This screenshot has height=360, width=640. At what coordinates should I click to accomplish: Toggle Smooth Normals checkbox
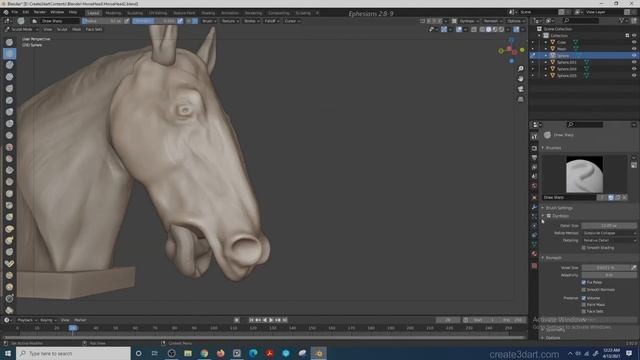584,290
